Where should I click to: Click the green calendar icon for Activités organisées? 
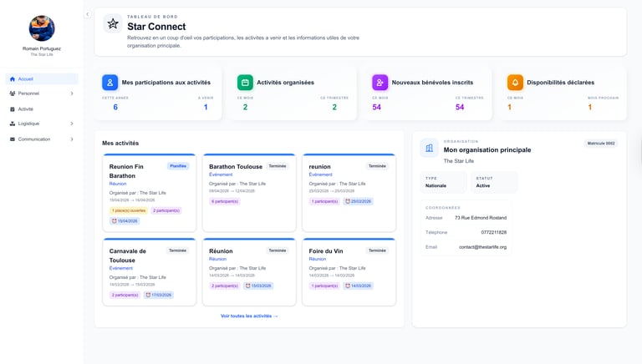pos(245,82)
